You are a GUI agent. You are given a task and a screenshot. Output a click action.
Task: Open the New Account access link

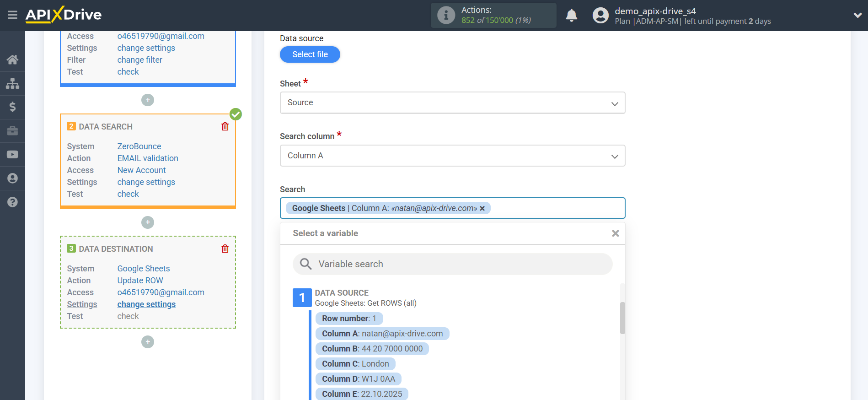click(x=141, y=170)
